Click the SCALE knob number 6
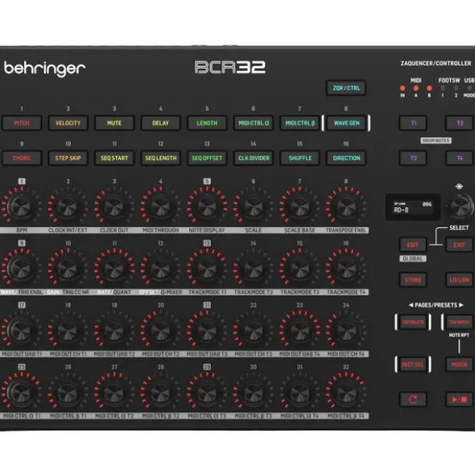This screenshot has height=476, width=475. point(253,207)
